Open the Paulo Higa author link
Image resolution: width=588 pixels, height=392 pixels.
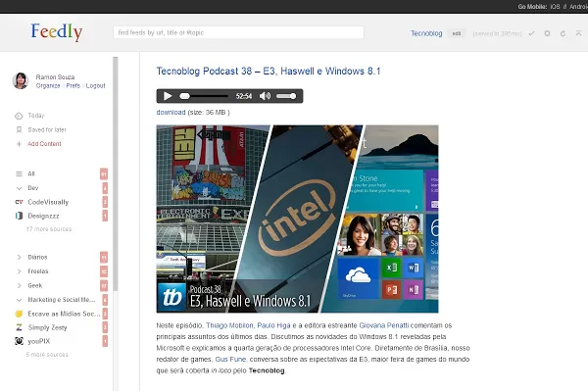[273, 325]
